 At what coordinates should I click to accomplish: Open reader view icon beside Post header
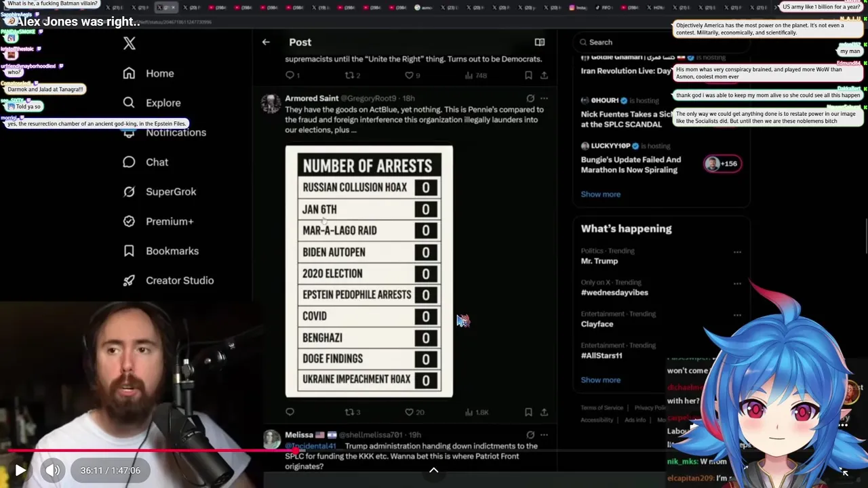[x=540, y=42]
